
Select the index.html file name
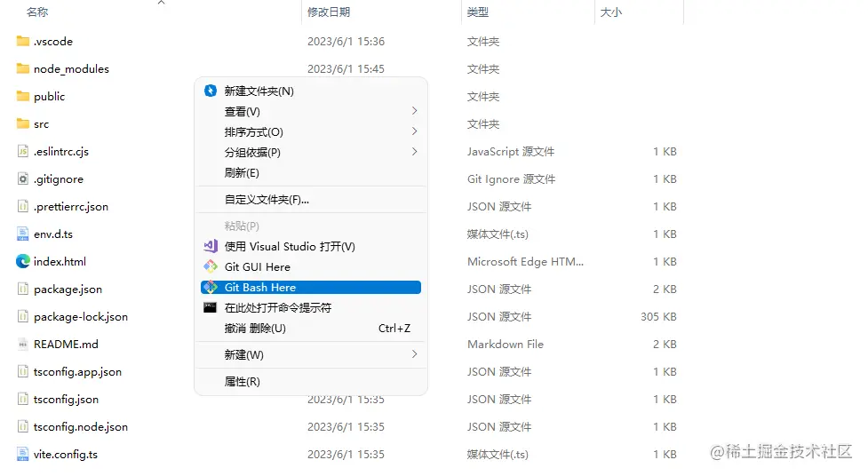click(60, 261)
